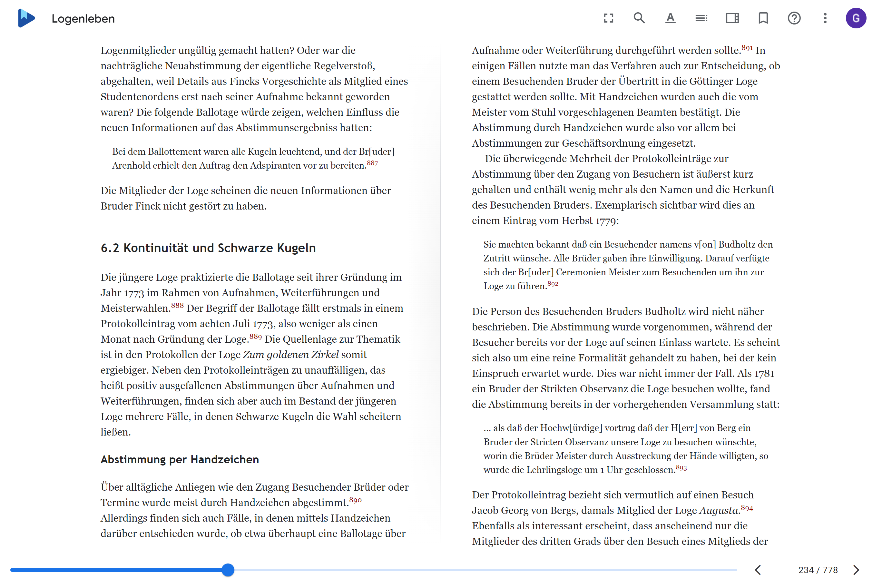882x588 pixels.
Task: Open footnote 891 reference
Action: tap(747, 48)
